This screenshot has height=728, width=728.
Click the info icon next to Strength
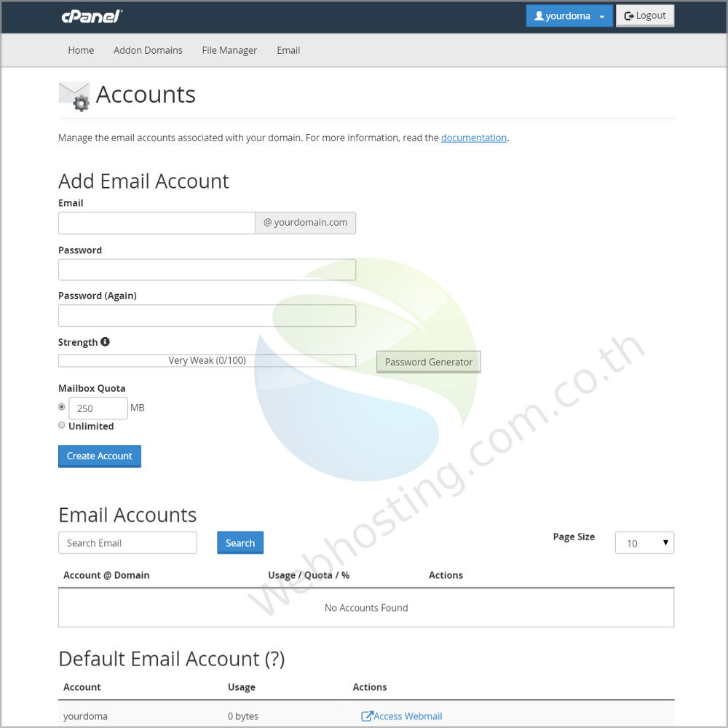click(104, 341)
